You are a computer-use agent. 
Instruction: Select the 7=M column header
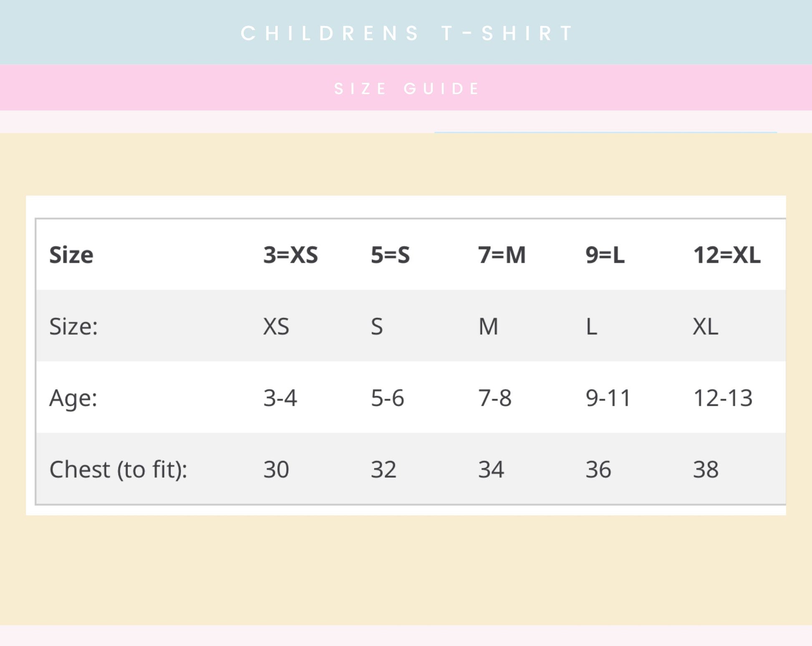point(502,255)
